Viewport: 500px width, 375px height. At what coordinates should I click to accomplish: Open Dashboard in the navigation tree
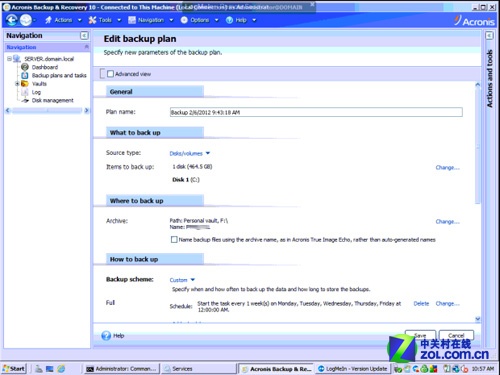click(45, 67)
